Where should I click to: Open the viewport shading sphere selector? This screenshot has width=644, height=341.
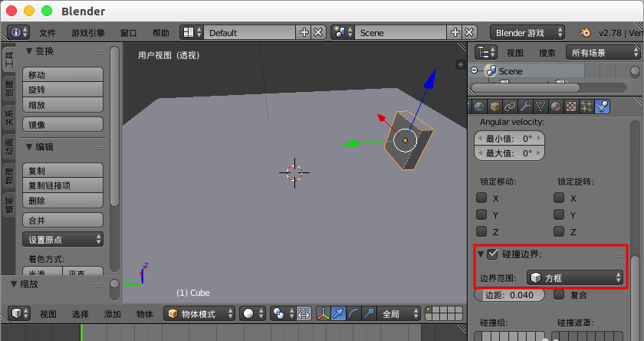pos(252,313)
